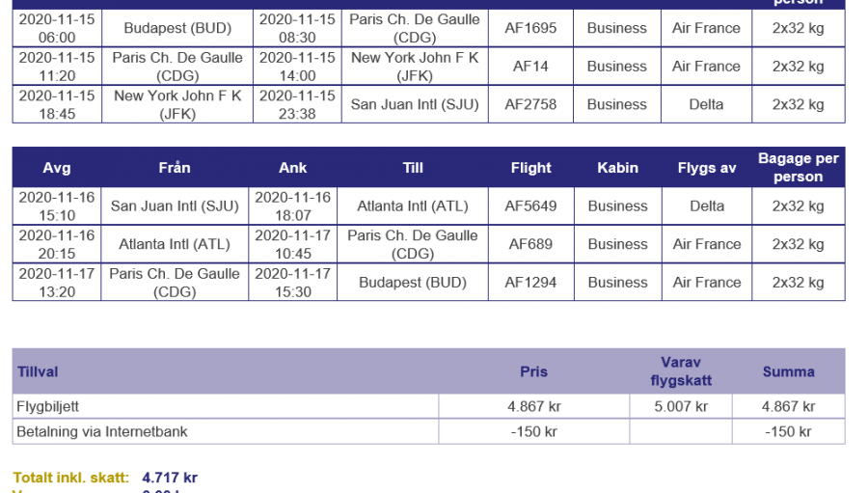Image resolution: width=868 pixels, height=493 pixels.
Task: Select the Till column header
Action: coord(413,168)
